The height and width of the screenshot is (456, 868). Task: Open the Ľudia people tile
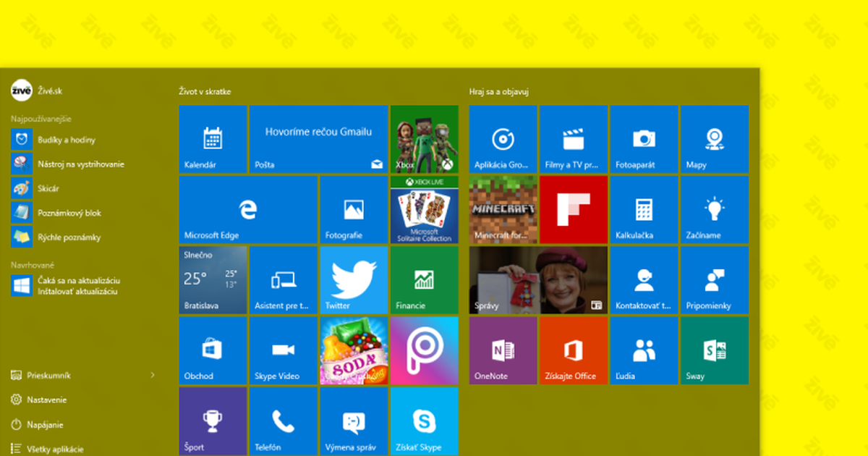point(644,350)
